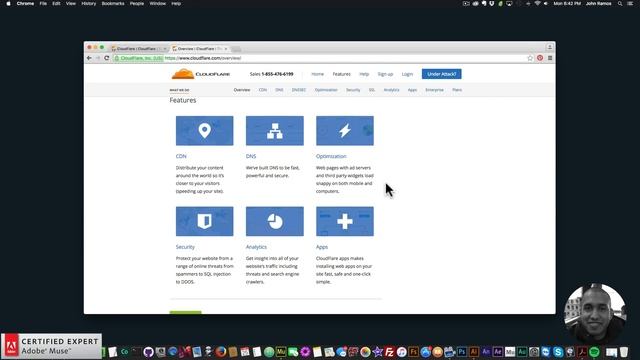Open the Chrome hamburger menu

point(550,58)
